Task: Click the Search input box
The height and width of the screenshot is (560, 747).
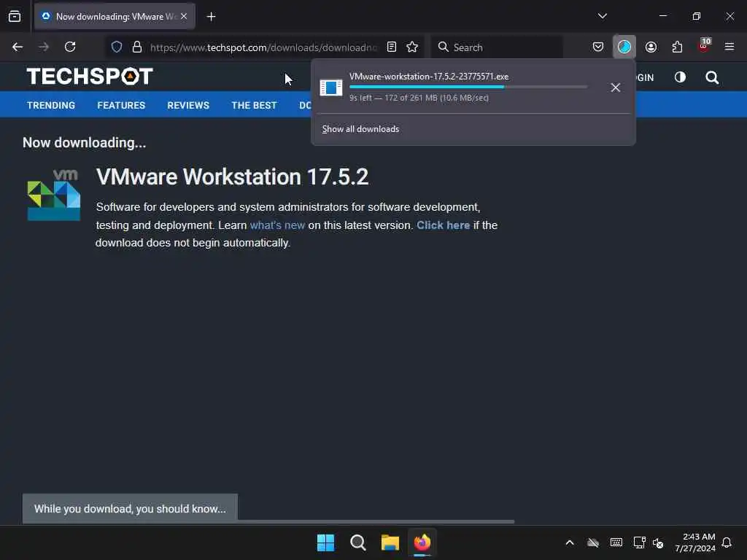Action: coord(497,47)
